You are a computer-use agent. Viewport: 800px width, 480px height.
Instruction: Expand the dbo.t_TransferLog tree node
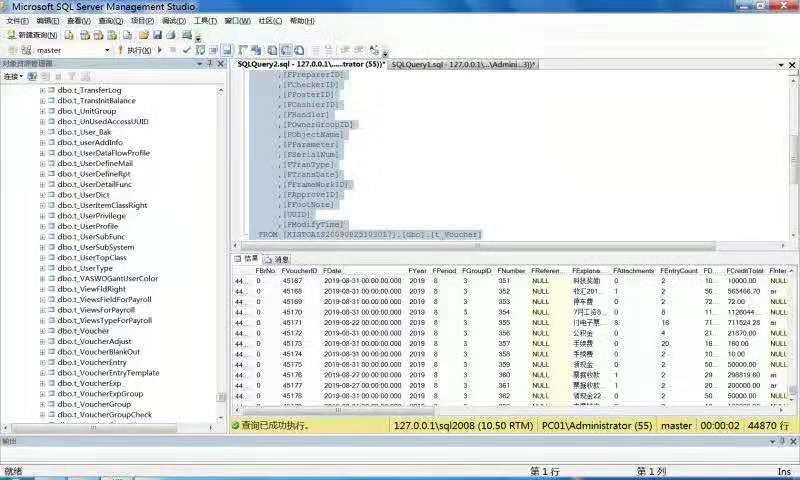pyautogui.click(x=42, y=90)
